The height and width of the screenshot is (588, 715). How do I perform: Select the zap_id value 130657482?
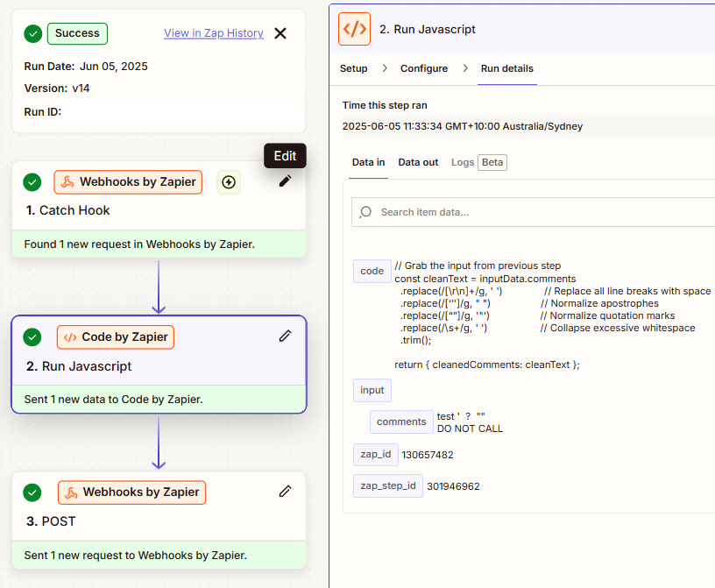(428, 455)
